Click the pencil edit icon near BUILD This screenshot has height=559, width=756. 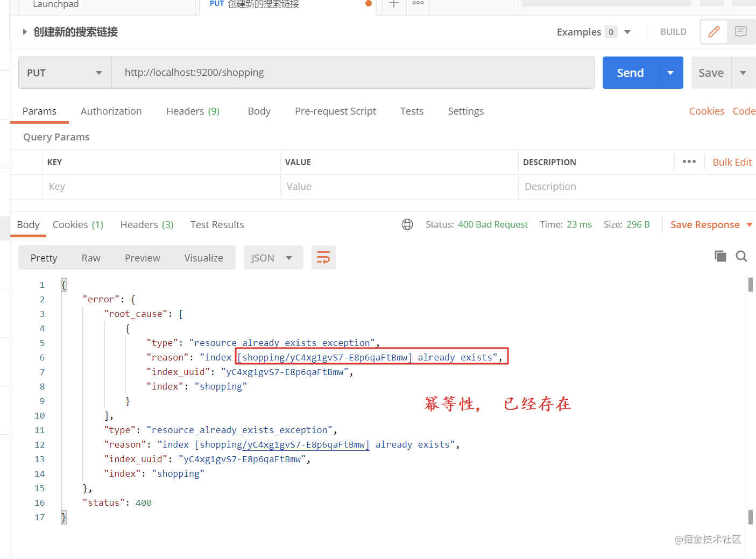(x=714, y=32)
